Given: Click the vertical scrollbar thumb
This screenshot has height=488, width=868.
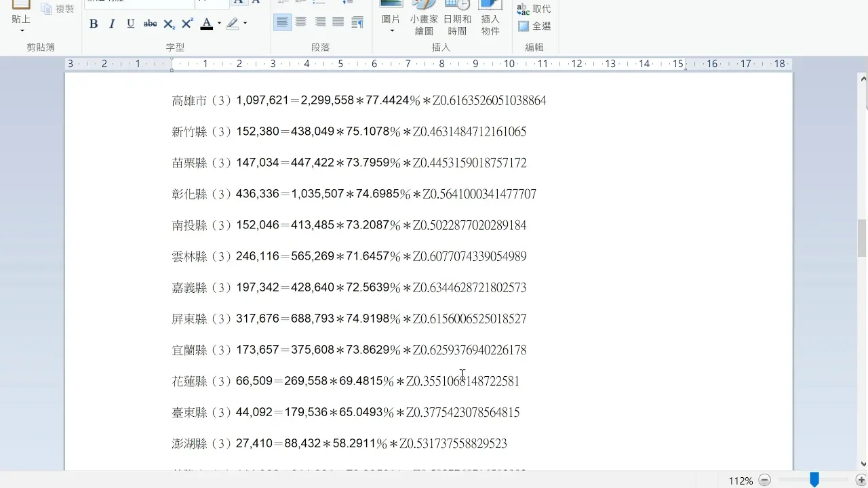Looking at the screenshot, I should pyautogui.click(x=862, y=239).
